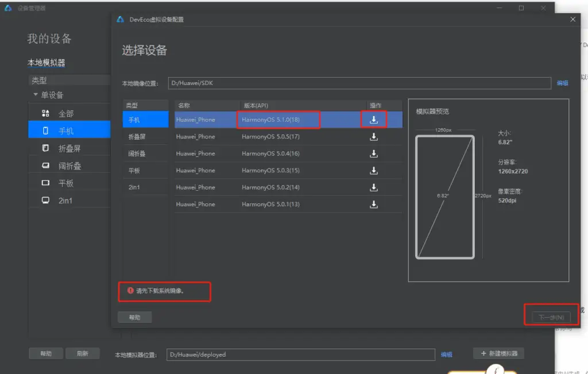Screen dimensions: 588x374
Task: Choose 平板 type in dialog list
Action: click(x=133, y=171)
